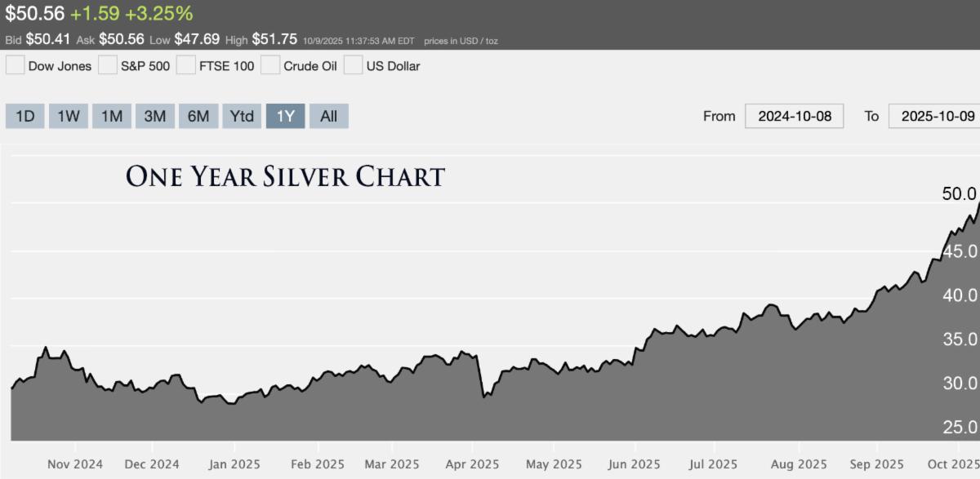Check the FTSE 100 comparison box
Viewport: 980px width, 479px height.
[x=186, y=65]
